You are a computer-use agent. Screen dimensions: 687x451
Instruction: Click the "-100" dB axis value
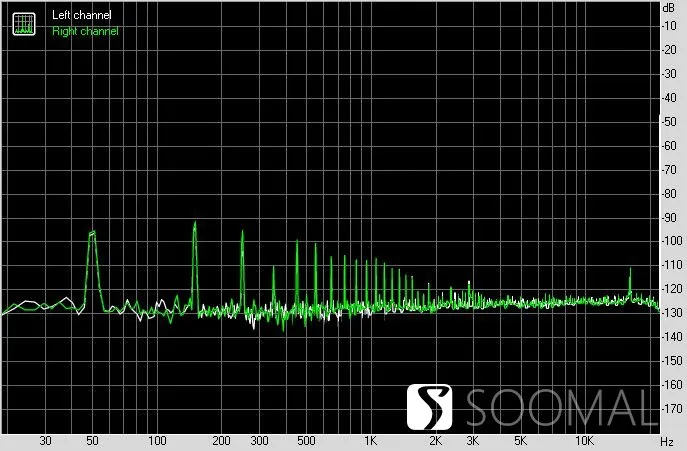click(x=672, y=241)
